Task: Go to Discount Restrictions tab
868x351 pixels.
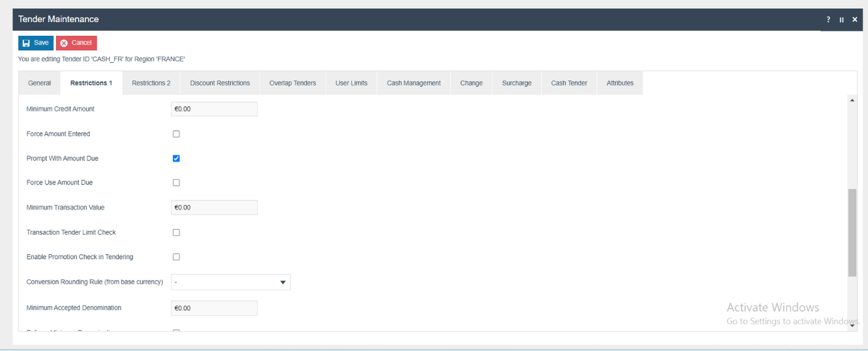Action: (220, 83)
